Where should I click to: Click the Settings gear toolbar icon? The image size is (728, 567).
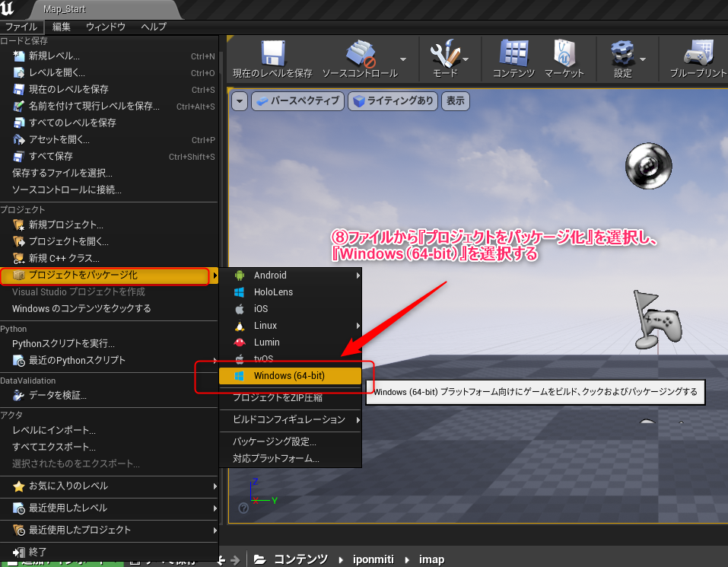click(x=622, y=55)
